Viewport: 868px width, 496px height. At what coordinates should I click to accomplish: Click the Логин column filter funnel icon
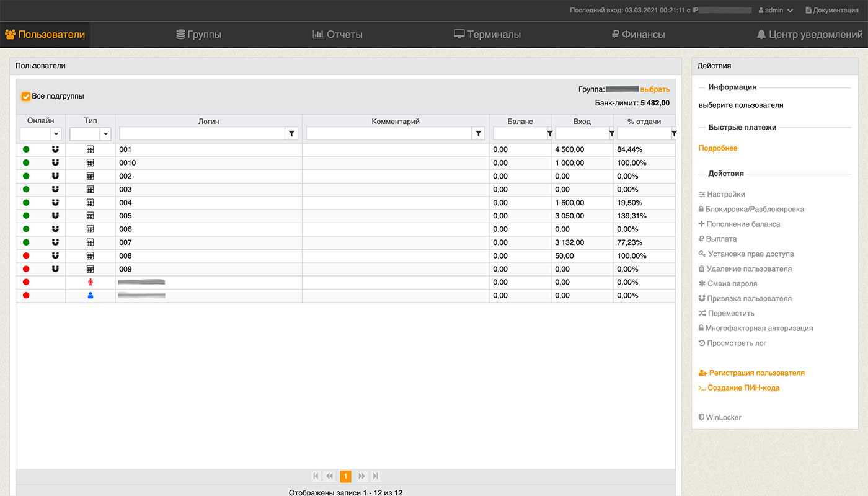291,133
